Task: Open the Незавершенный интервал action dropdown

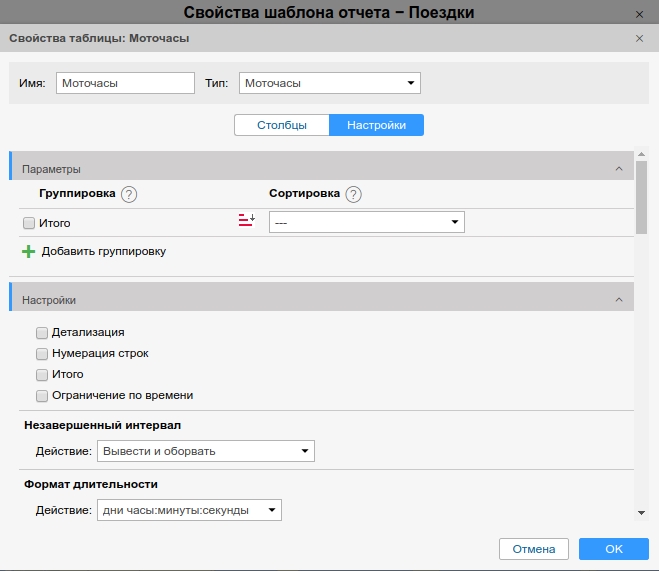Action: coord(205,451)
